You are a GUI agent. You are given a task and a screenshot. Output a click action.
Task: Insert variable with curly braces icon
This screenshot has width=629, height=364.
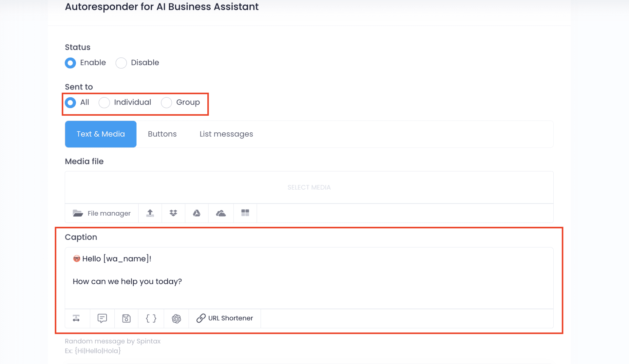tap(151, 318)
